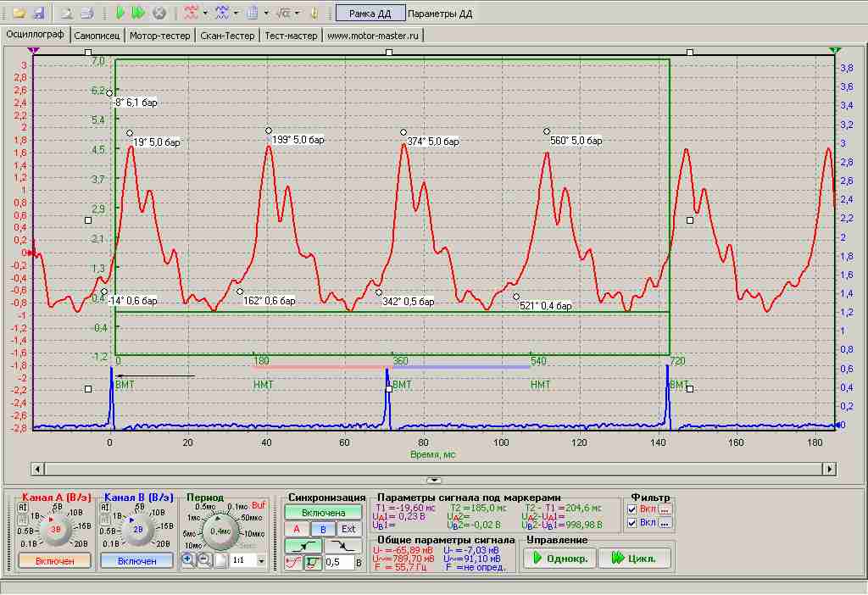Open print preview magnifier icon
This screenshot has height=595, width=868.
(x=66, y=13)
